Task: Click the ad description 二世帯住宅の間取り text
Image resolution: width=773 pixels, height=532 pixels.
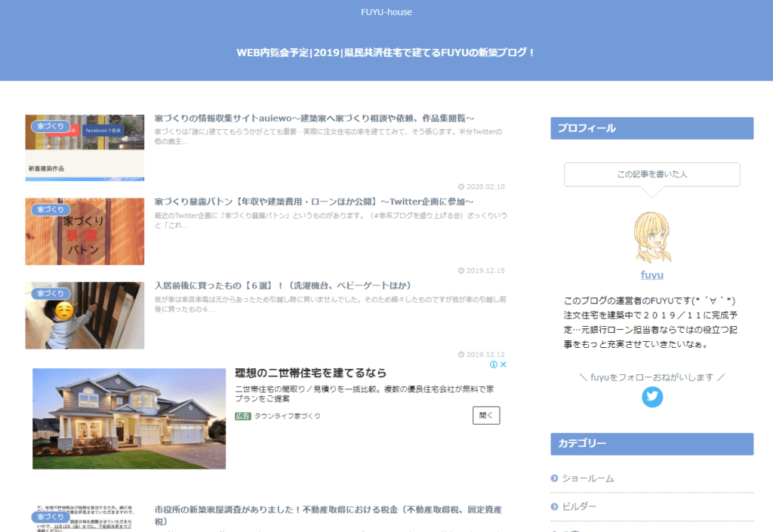Action: pos(365,394)
